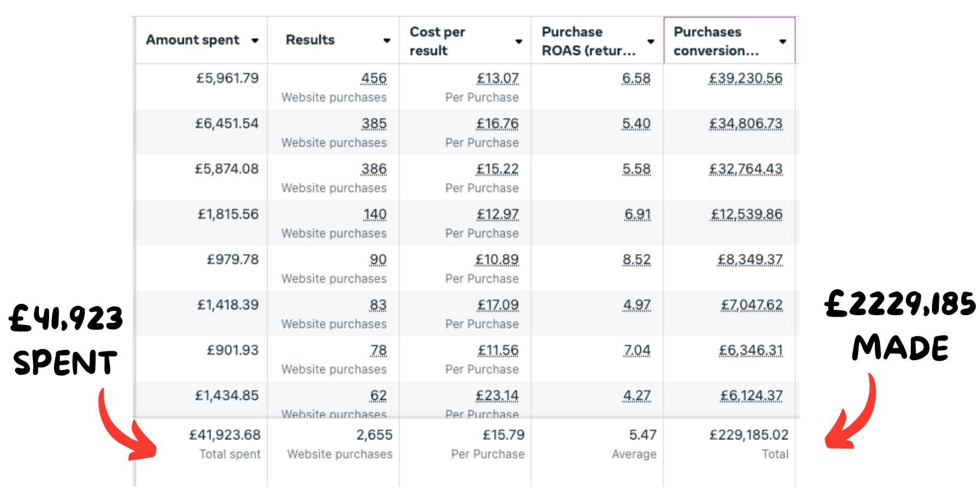
Task: Open Purchases conversion value dropdown arrow
Action: click(x=783, y=42)
